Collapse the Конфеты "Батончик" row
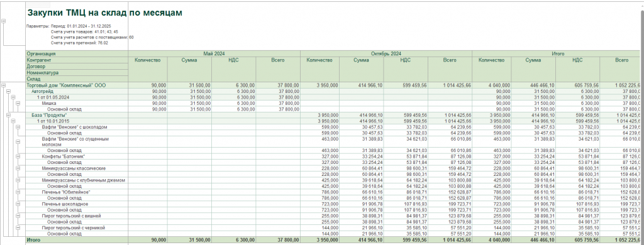 [x=17, y=156]
